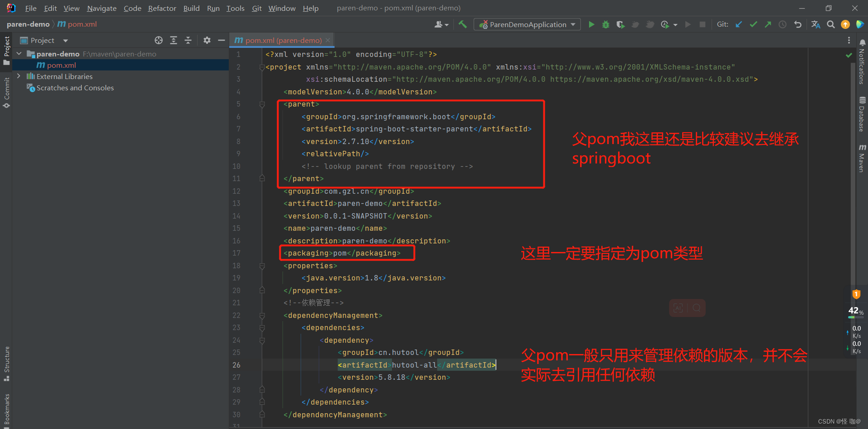Open the Build menu
Screen dimensions: 868x429
[x=191, y=8]
